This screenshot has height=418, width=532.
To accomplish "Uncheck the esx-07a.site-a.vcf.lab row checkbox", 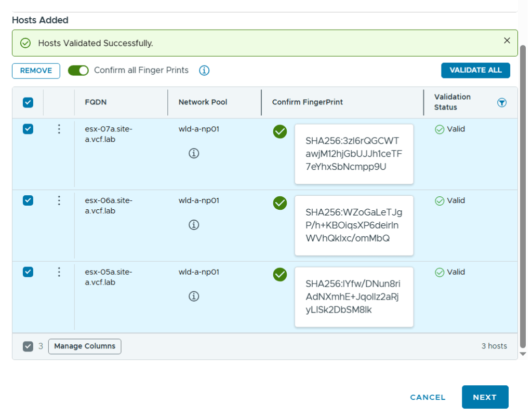I will [28, 129].
